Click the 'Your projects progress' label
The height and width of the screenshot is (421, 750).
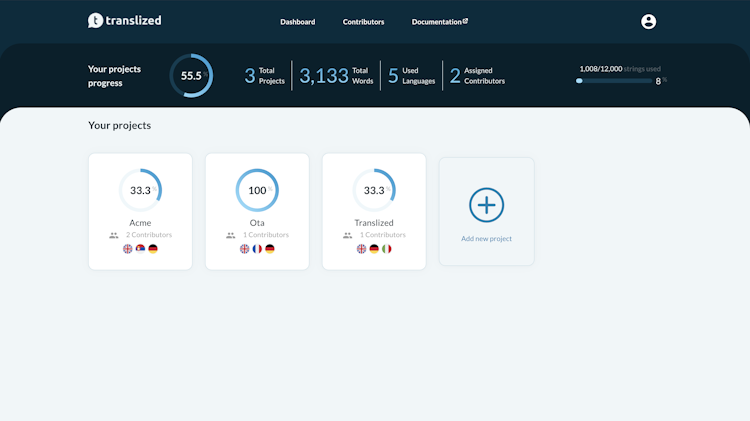point(114,76)
